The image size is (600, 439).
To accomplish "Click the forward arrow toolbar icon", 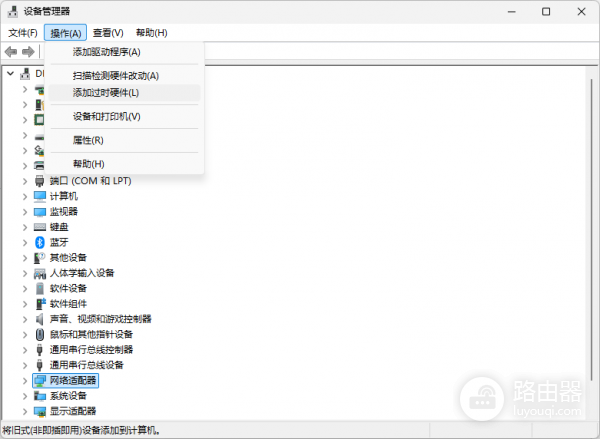I will point(28,51).
